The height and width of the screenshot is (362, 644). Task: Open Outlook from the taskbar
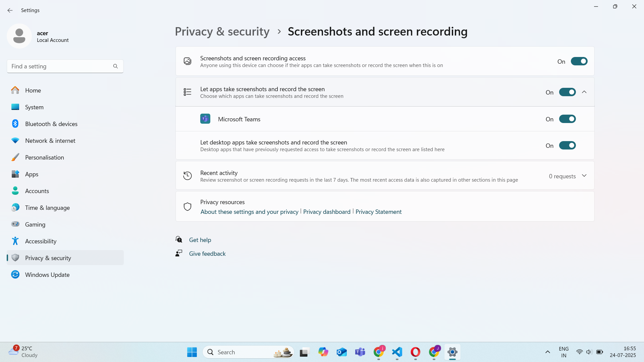click(x=341, y=352)
